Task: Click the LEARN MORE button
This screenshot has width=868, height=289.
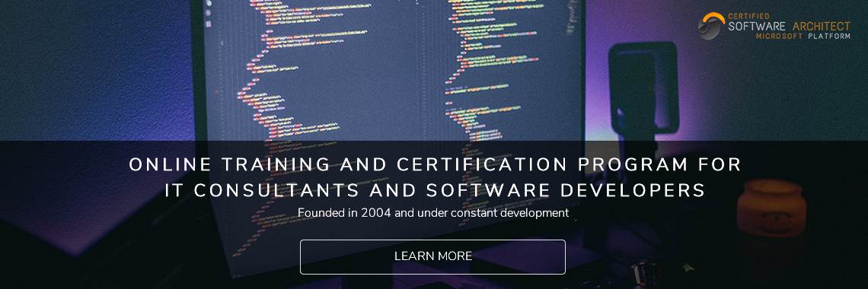Action: tap(432, 256)
